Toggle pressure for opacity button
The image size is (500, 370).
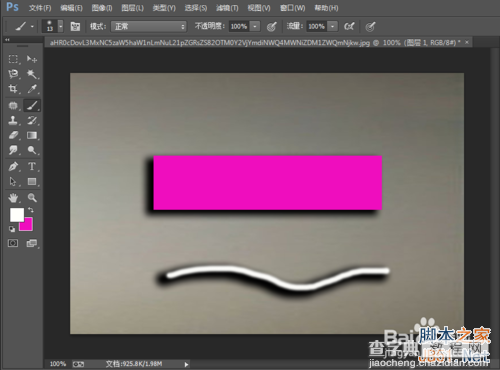272,26
